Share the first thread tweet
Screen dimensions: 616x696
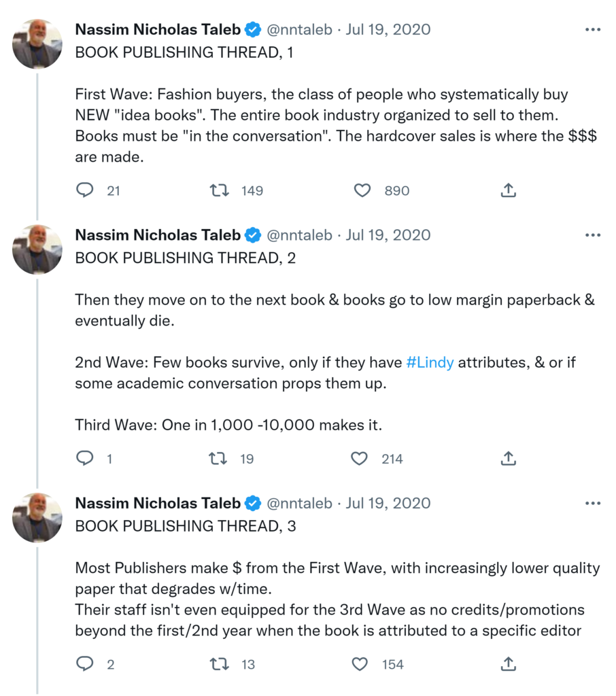(x=508, y=191)
